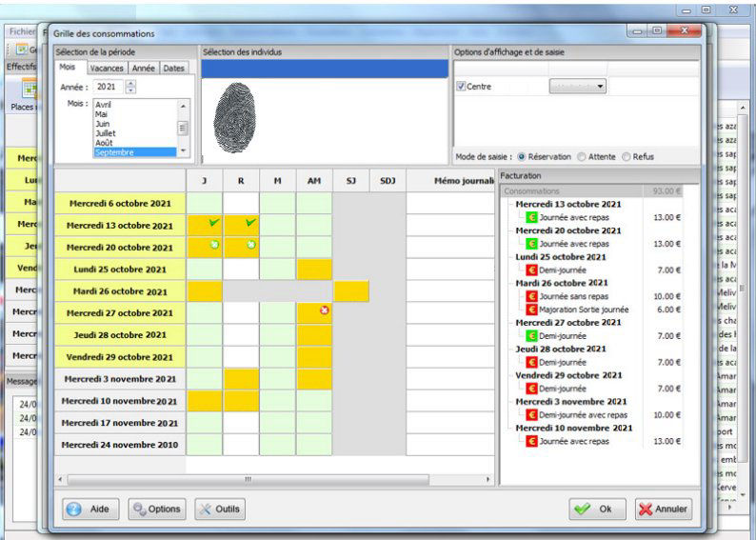This screenshot has width=756, height=540.
Task: Toggle the Centre checkbox
Action: 461,87
